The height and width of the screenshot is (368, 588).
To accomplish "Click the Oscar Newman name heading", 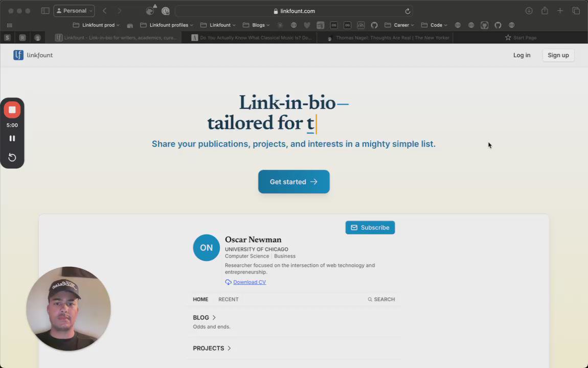I will point(253,240).
